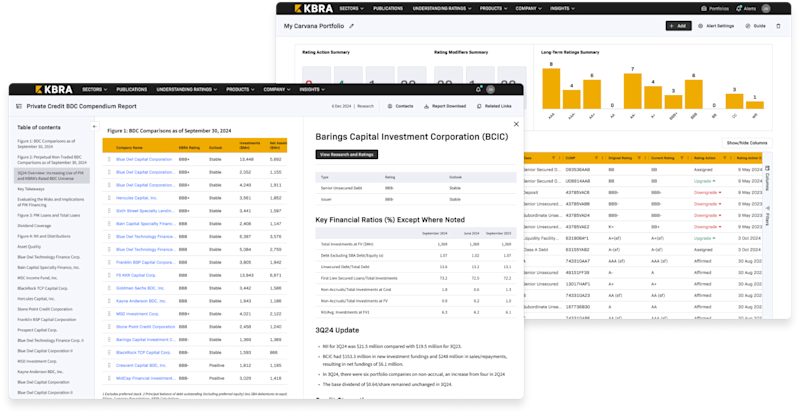Image resolution: width=800 pixels, height=412 pixels.
Task: Click Alerts bell in portfolio window
Action: [745, 8]
